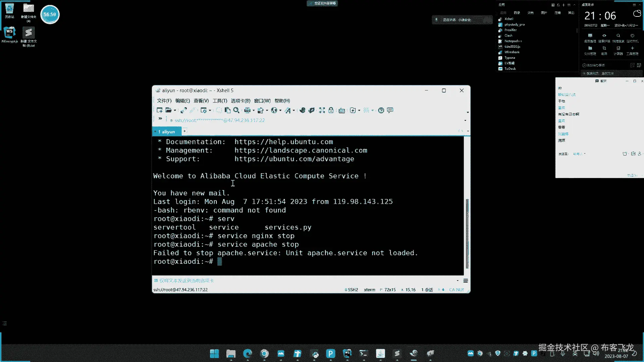Expand the font settings dropdown arrow
Viewport: 644px width, 362px height.
point(294,111)
